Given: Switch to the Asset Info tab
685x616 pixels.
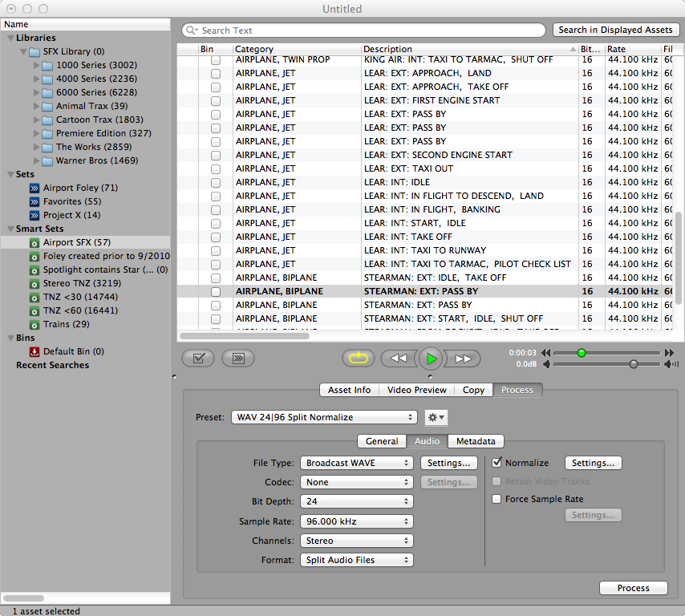Looking at the screenshot, I should click(349, 390).
